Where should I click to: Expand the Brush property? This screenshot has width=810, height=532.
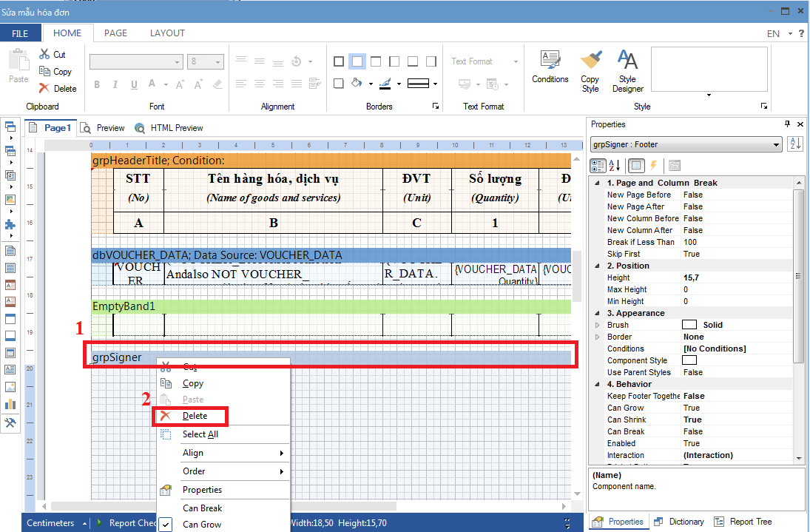point(597,325)
